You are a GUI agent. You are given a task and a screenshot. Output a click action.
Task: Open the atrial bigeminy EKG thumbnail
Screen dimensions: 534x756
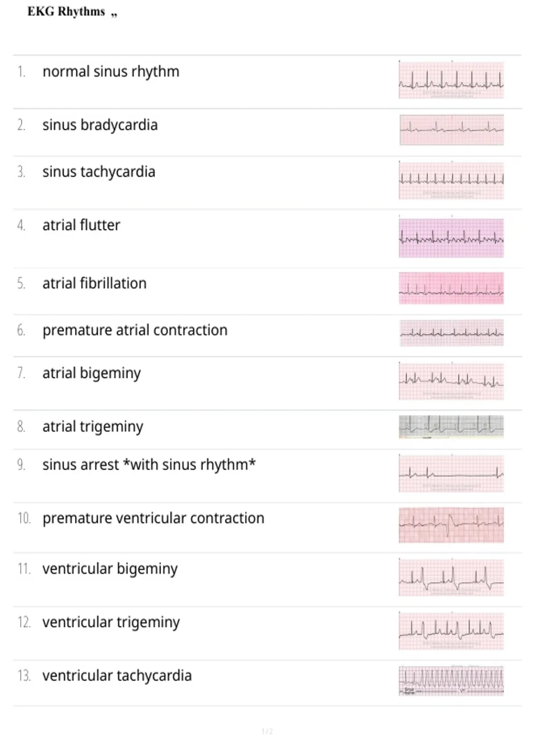(451, 381)
